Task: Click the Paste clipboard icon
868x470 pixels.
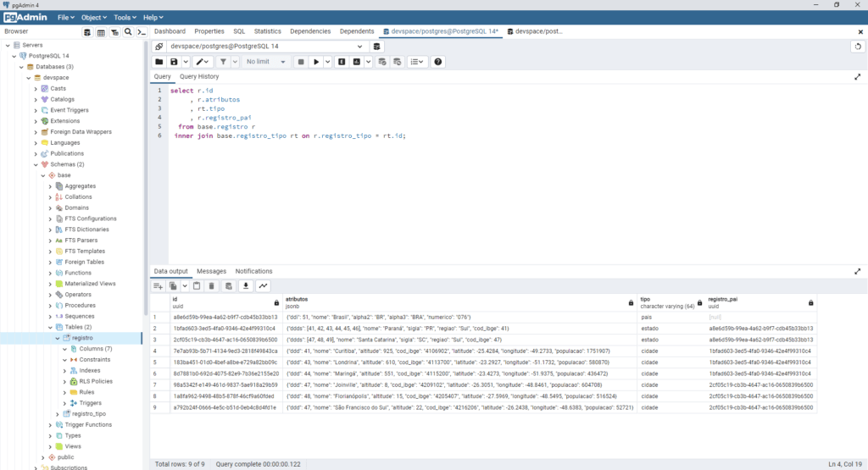Action: [x=197, y=286]
